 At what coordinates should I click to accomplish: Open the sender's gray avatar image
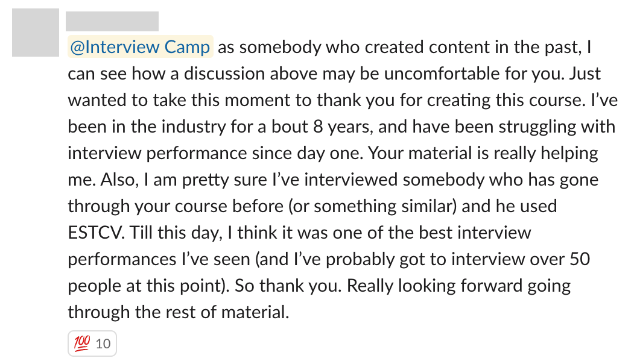pos(36,33)
